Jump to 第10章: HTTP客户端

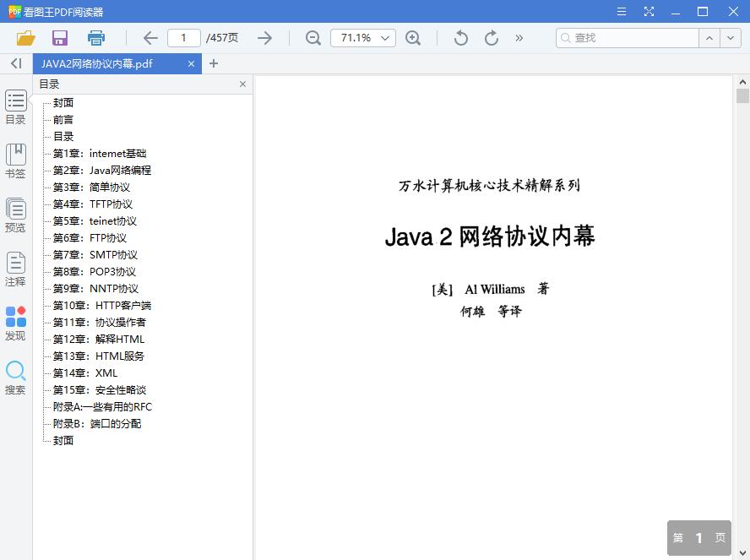pyautogui.click(x=102, y=306)
